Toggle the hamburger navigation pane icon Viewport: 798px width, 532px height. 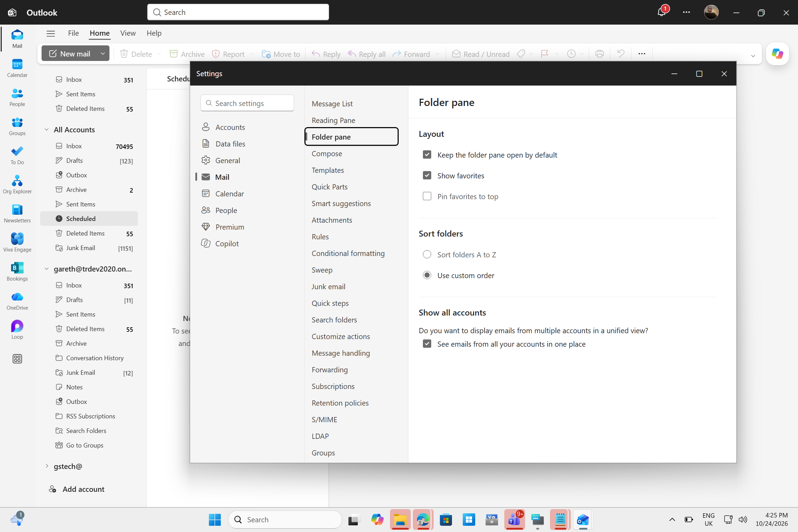51,33
